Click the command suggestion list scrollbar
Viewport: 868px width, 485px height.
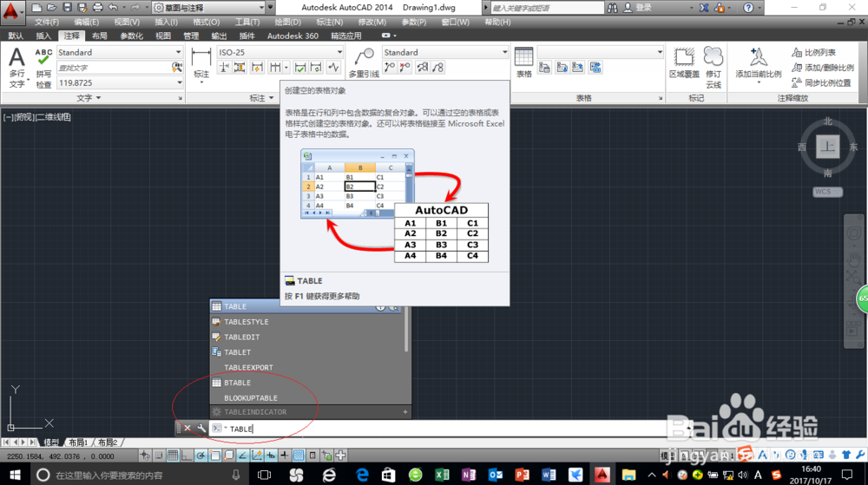(x=406, y=331)
